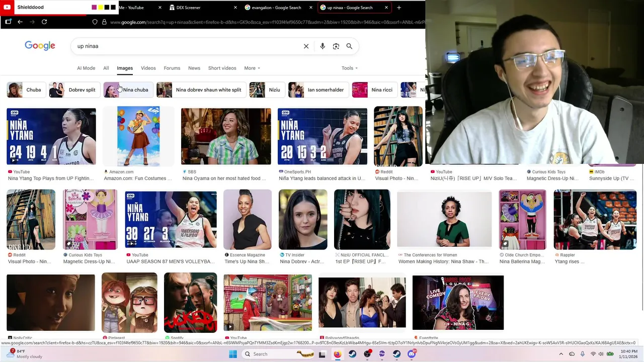644x362 pixels.
Task: Open OneSports.PH Niña Ytang balanced attack image
Action: tap(323, 136)
